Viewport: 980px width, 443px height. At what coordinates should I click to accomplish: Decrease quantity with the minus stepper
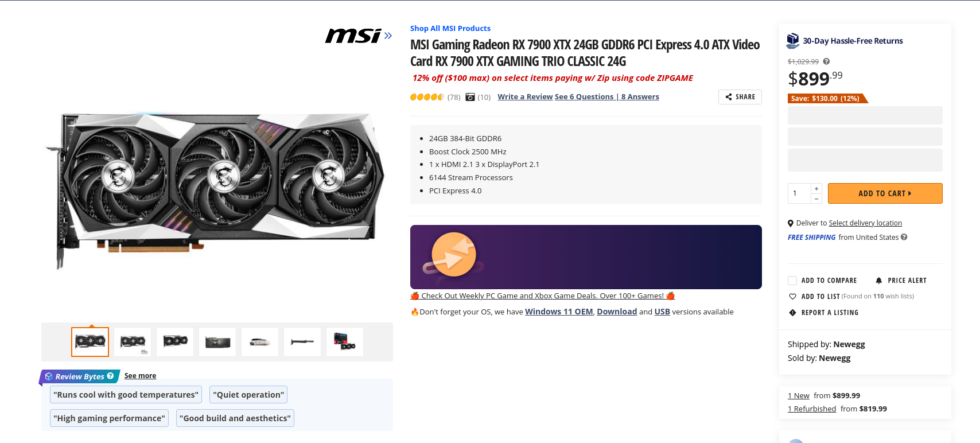[816, 199]
